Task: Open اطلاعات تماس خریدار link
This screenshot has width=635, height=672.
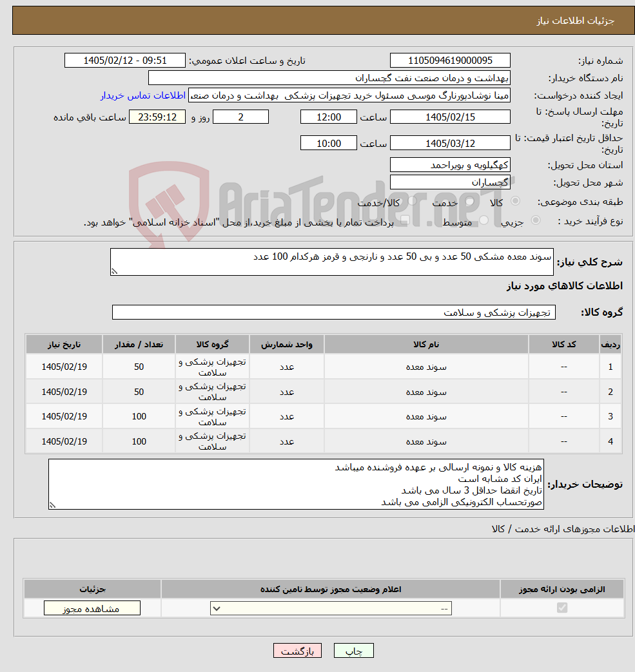Action: tap(143, 95)
